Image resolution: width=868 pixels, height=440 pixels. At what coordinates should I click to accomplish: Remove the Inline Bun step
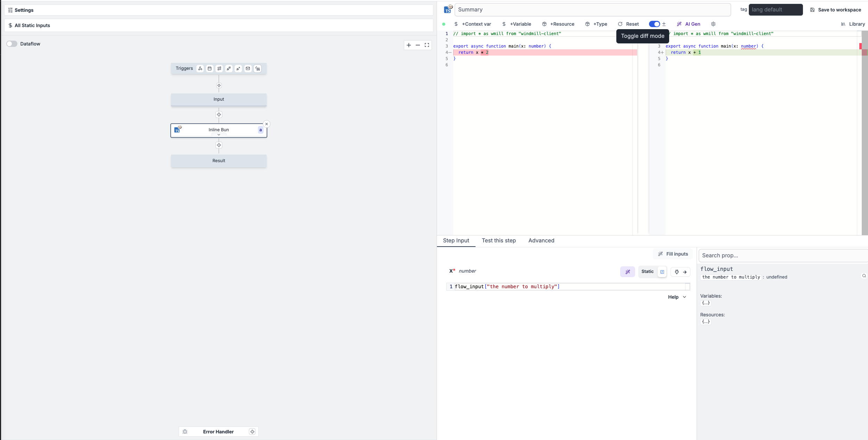tap(267, 124)
